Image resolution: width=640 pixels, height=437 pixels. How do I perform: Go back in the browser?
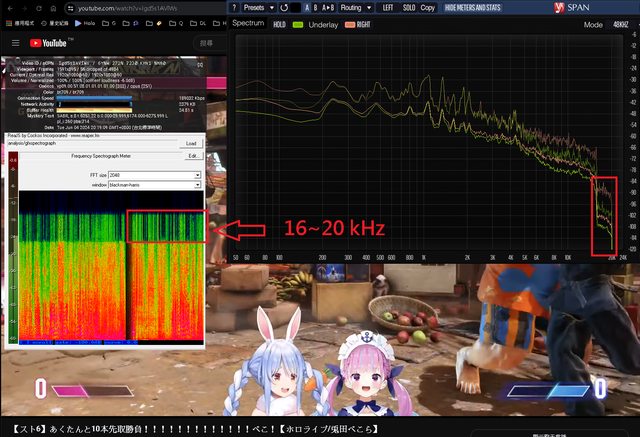pyautogui.click(x=10, y=8)
